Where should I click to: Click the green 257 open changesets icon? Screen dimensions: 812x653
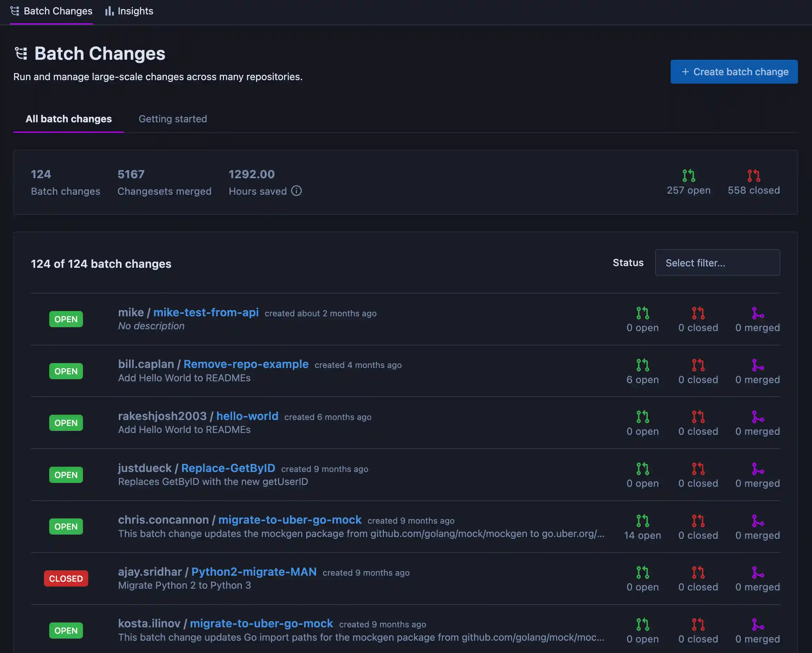(x=688, y=175)
